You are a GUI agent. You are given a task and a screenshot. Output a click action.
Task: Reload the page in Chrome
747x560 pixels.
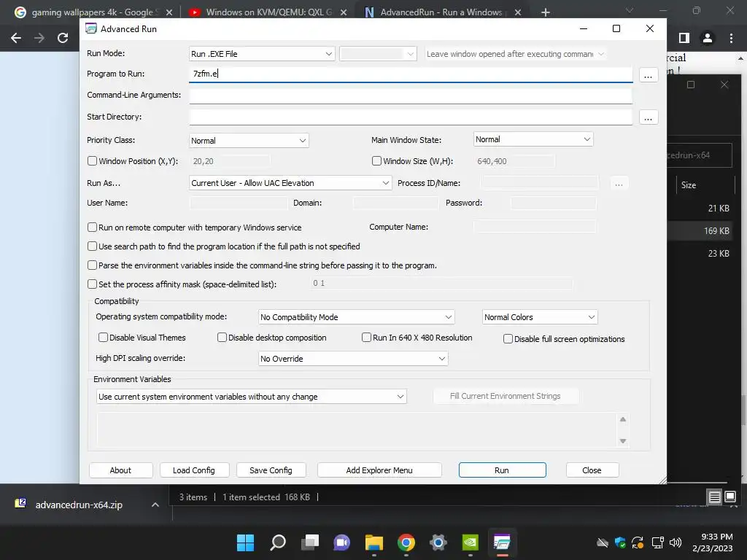63,38
